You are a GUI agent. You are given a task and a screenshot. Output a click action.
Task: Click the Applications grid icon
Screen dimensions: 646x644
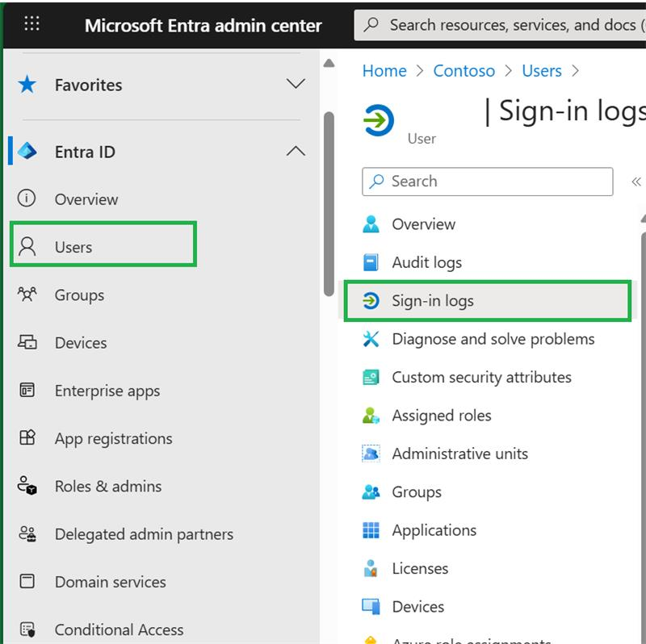pos(371,530)
